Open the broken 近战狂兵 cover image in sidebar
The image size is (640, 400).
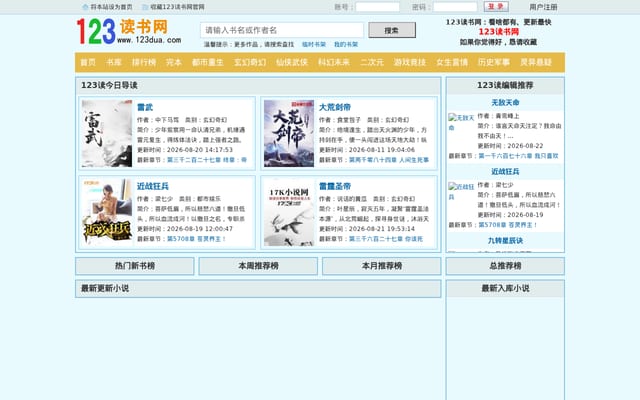click(462, 191)
